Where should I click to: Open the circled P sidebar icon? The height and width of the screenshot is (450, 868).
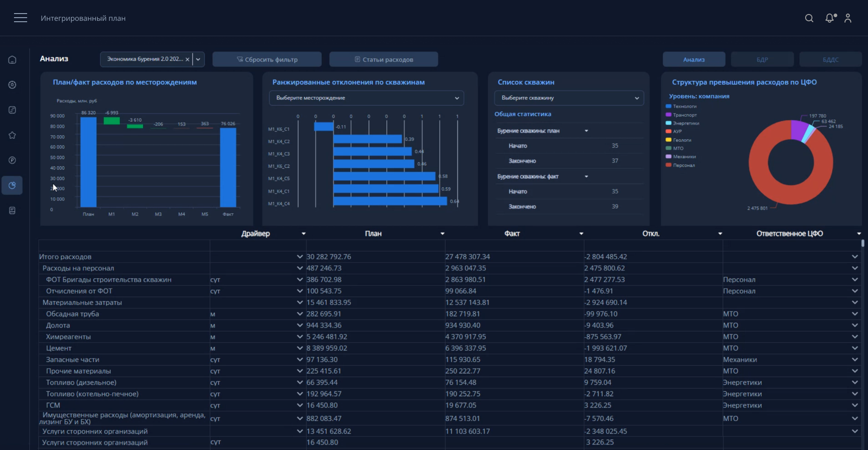pos(12,160)
